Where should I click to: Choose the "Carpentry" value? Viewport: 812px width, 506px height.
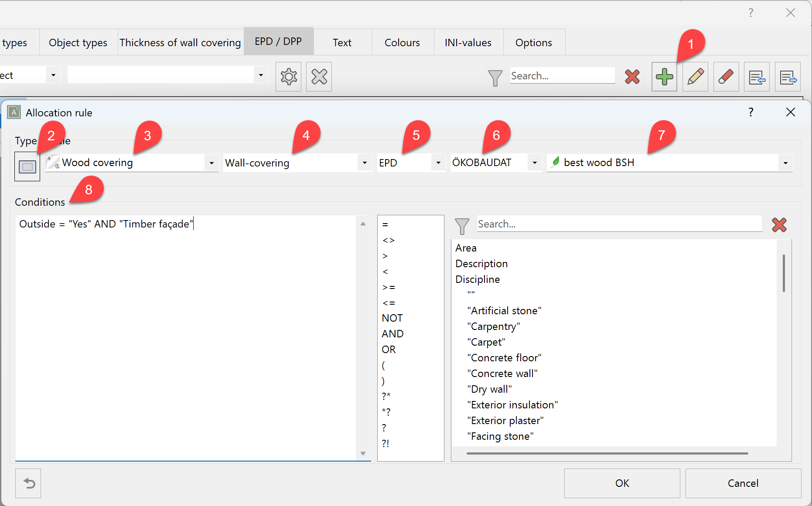[494, 326]
